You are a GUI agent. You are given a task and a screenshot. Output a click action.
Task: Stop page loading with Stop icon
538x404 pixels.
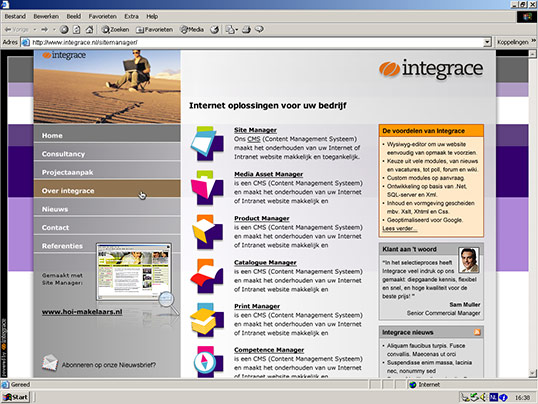(x=64, y=30)
